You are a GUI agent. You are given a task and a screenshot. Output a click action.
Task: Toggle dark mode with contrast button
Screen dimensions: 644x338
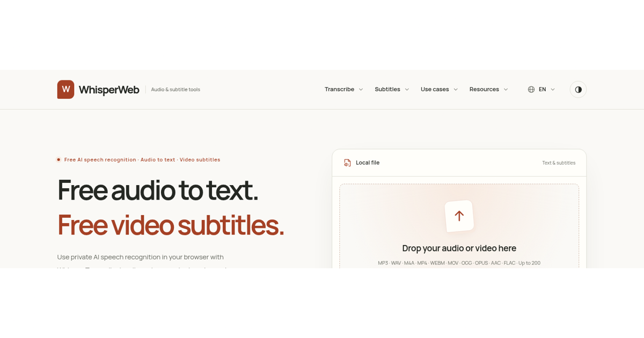578,90
